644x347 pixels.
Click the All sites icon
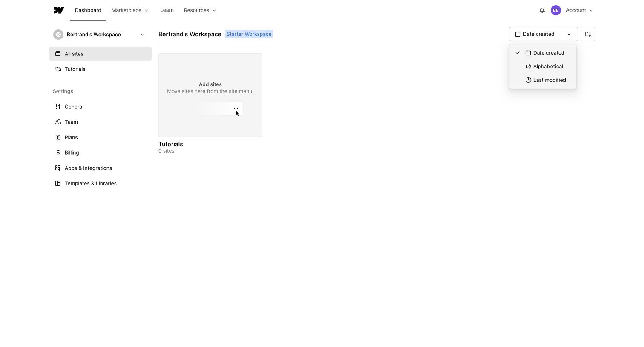tap(58, 54)
